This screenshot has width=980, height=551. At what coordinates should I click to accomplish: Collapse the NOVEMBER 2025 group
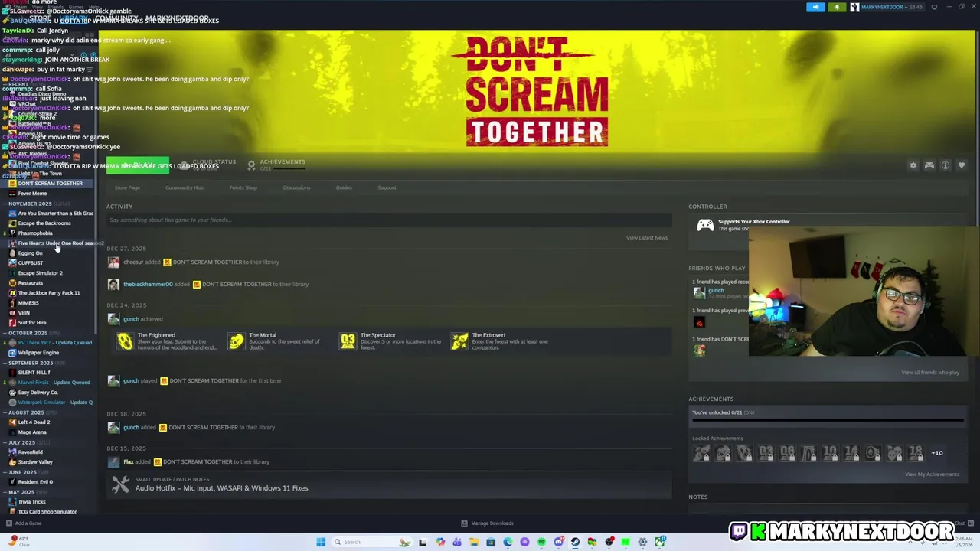(5, 204)
